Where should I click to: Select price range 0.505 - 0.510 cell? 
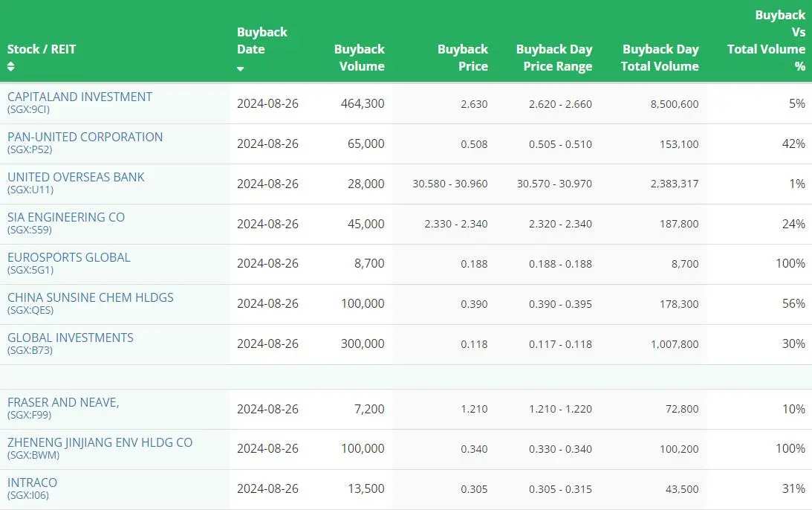click(560, 144)
